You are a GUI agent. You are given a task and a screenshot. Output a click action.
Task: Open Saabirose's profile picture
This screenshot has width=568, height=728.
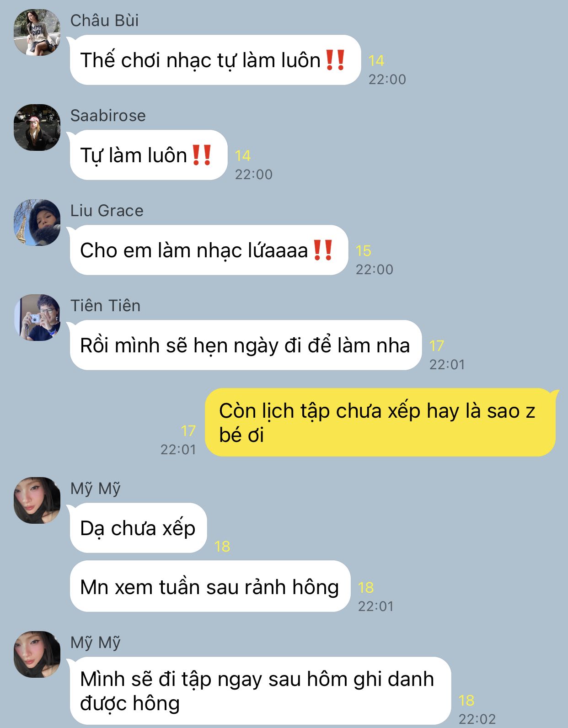37,128
